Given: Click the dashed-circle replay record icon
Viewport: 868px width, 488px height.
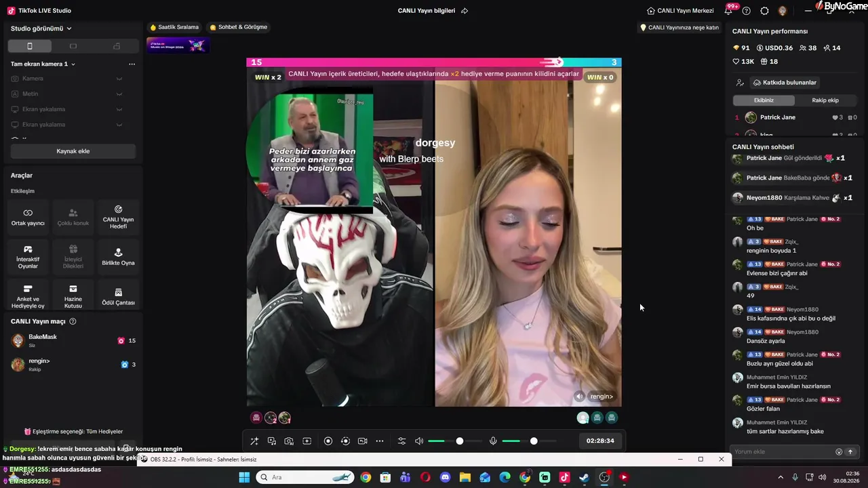Looking at the screenshot, I should pos(345,441).
